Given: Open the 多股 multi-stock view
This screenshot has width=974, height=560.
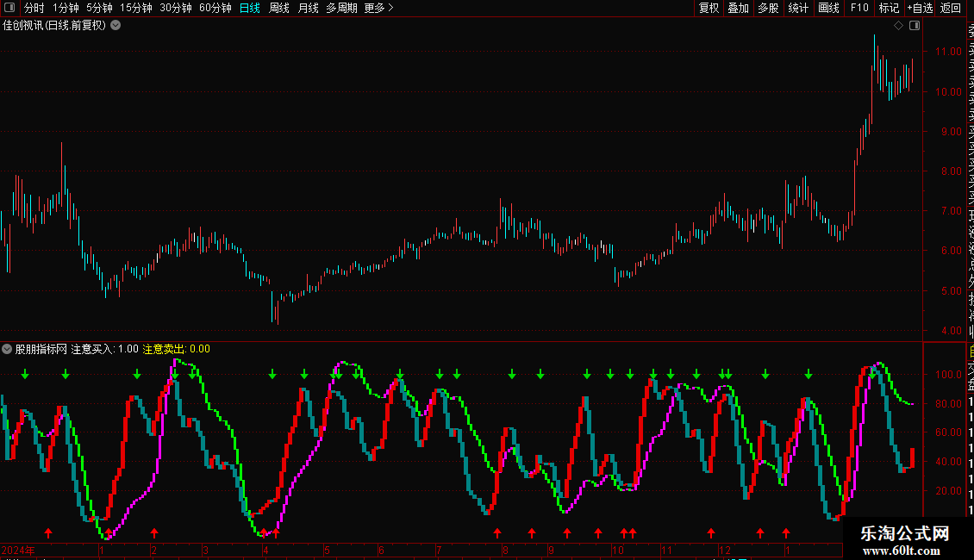Looking at the screenshot, I should (x=768, y=8).
